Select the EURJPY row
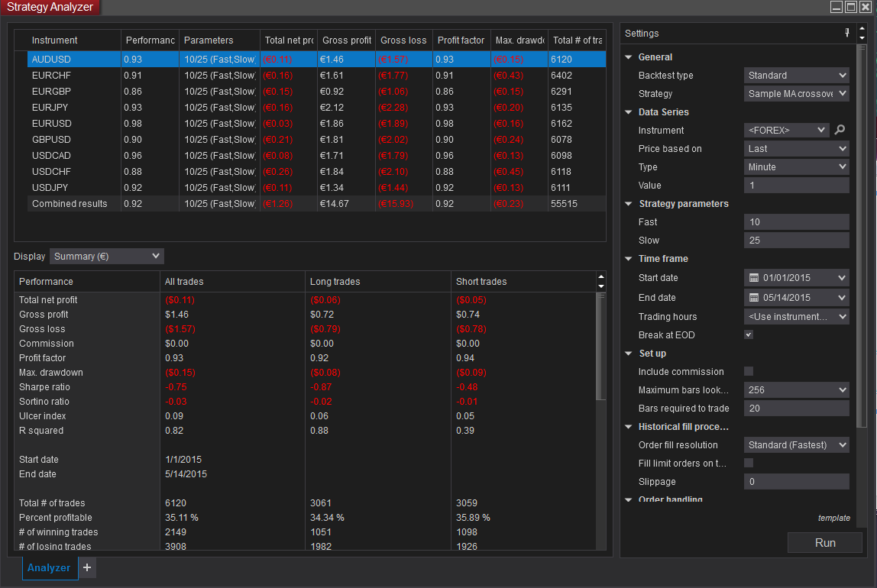This screenshot has width=877, height=588. click(316, 108)
